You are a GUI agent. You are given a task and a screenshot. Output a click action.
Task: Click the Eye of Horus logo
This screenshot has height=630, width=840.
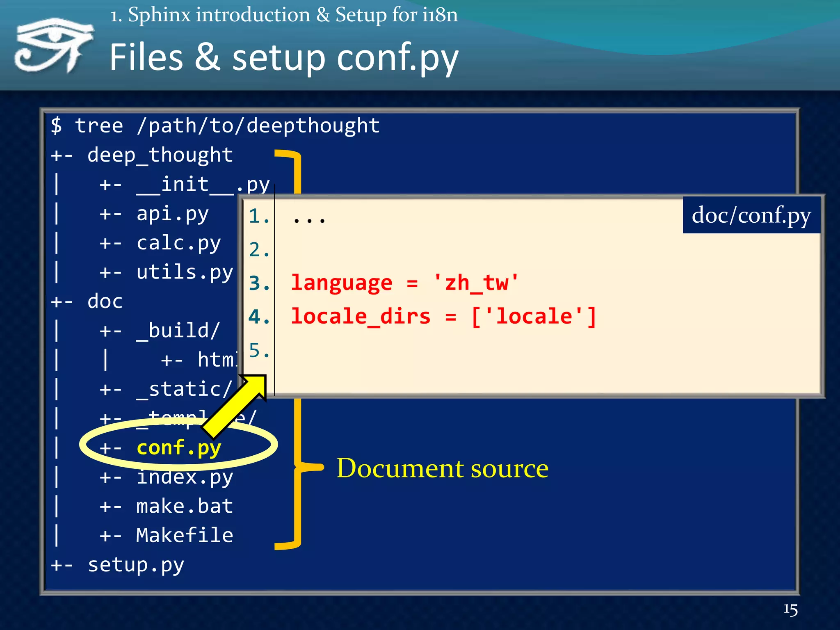(x=54, y=45)
